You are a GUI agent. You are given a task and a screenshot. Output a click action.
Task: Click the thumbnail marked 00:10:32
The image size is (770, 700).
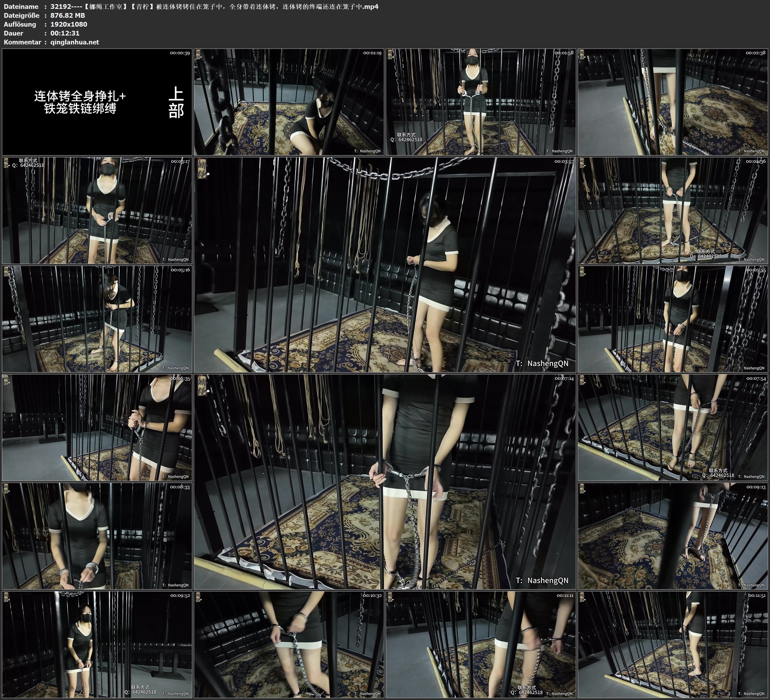289,644
